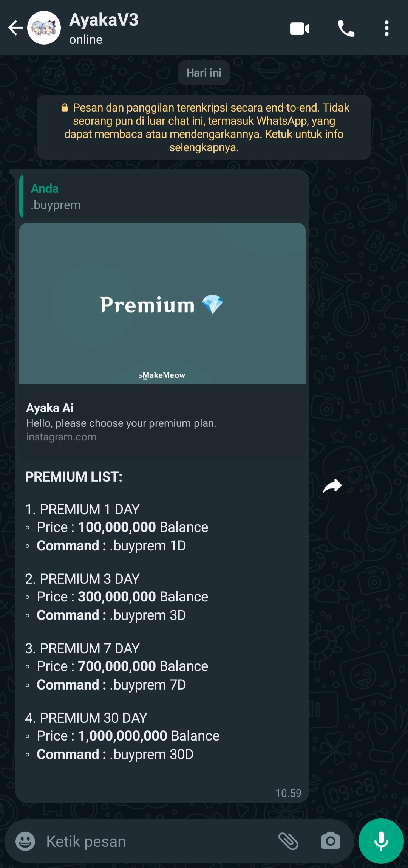Tap the 'Hari ini' date chip
Screen dimensions: 408x868
click(204, 73)
